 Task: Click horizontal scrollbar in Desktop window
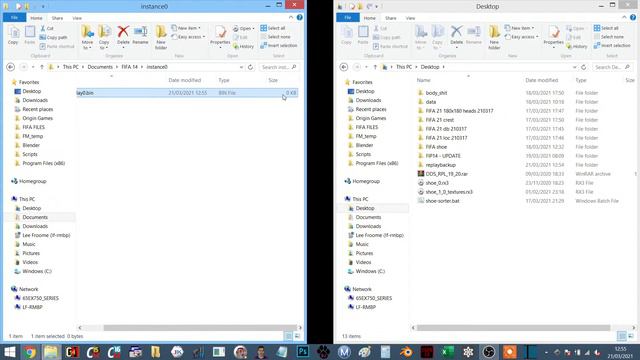(x=513, y=328)
